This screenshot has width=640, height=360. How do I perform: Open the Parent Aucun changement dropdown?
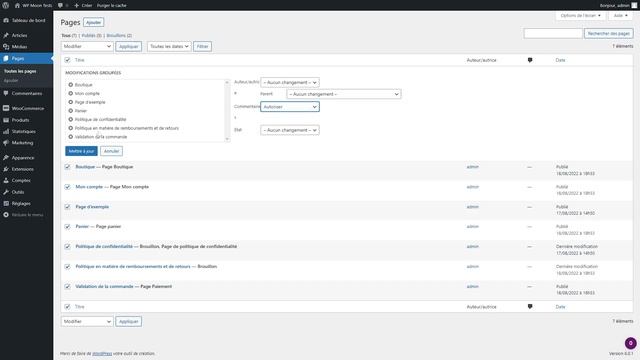point(344,94)
